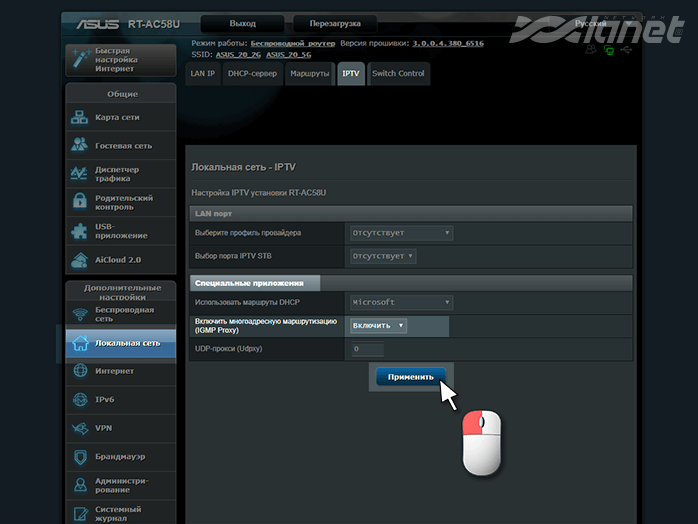698x524 pixels.
Task: Switch to the Switch Control tab
Action: (397, 74)
